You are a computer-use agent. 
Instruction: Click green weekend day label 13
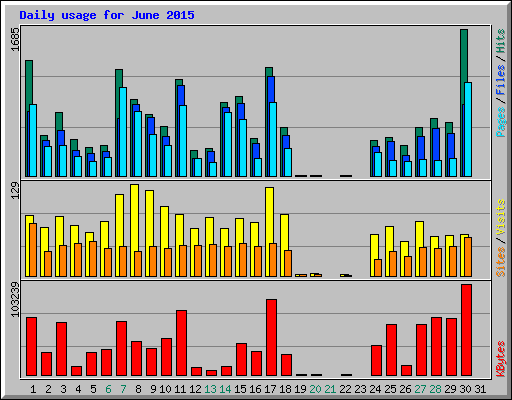210,389
